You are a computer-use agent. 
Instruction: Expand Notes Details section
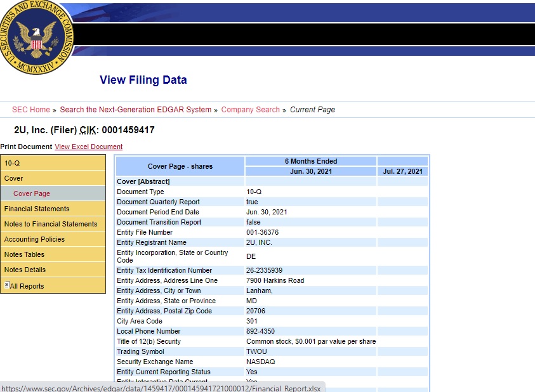click(x=53, y=270)
